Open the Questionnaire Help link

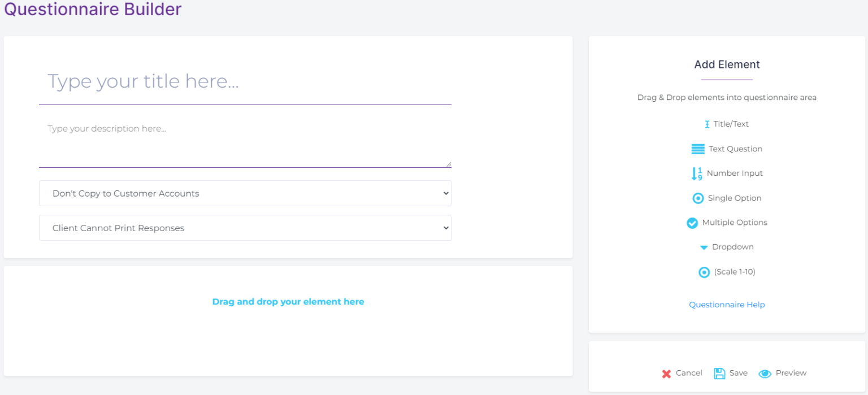(727, 305)
